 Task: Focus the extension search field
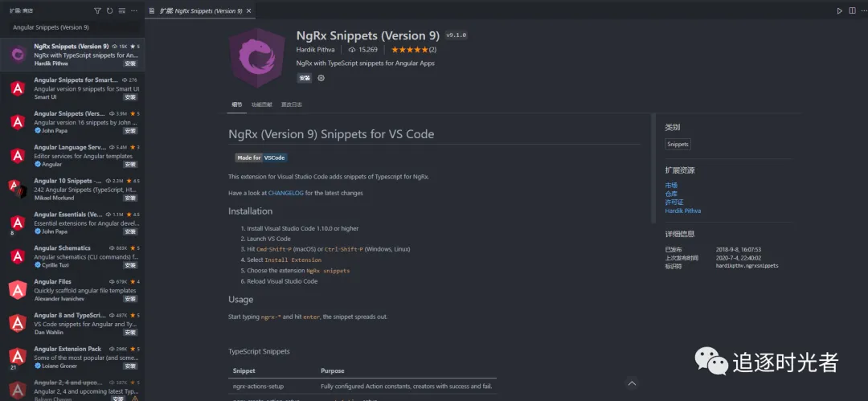point(72,27)
